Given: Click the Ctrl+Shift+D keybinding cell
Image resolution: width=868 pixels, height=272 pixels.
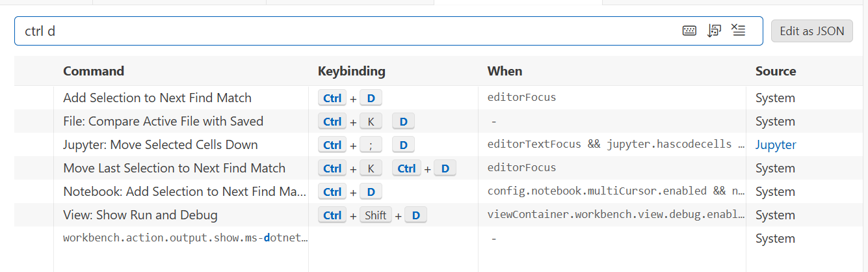Looking at the screenshot, I should coord(372,215).
